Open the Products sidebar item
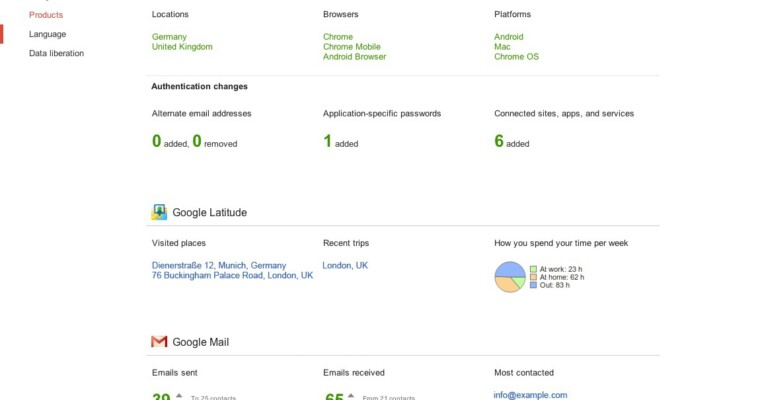 point(46,15)
